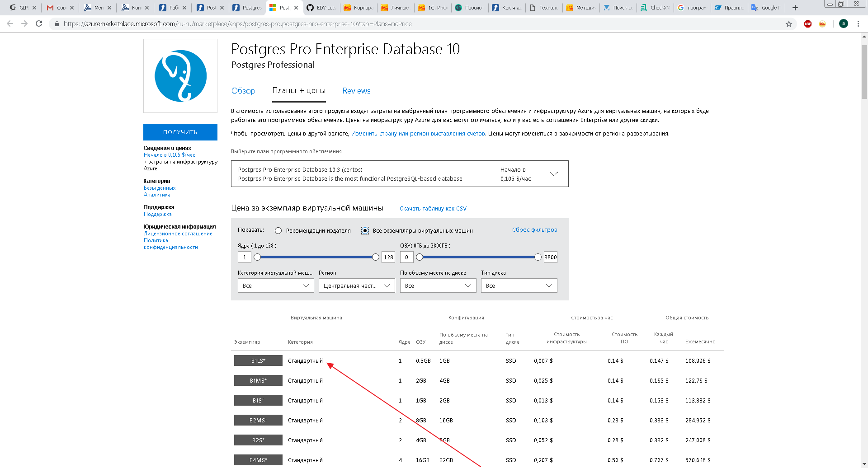Click 'Сброс фильтров' link

coord(534,230)
